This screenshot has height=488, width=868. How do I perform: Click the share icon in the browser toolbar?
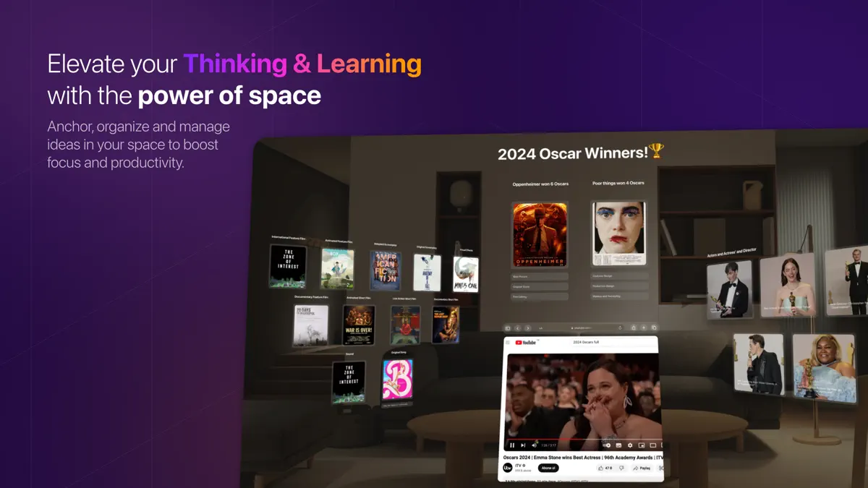634,327
